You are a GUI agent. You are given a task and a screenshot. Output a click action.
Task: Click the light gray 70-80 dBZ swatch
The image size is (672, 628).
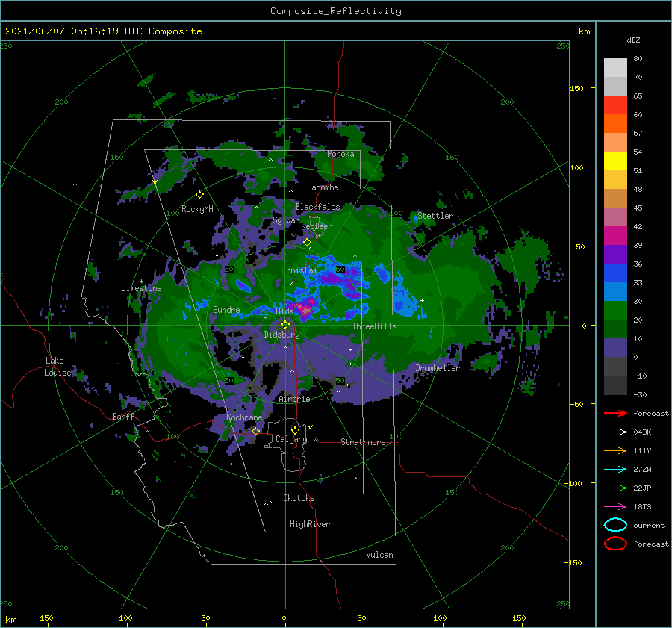[x=615, y=68]
